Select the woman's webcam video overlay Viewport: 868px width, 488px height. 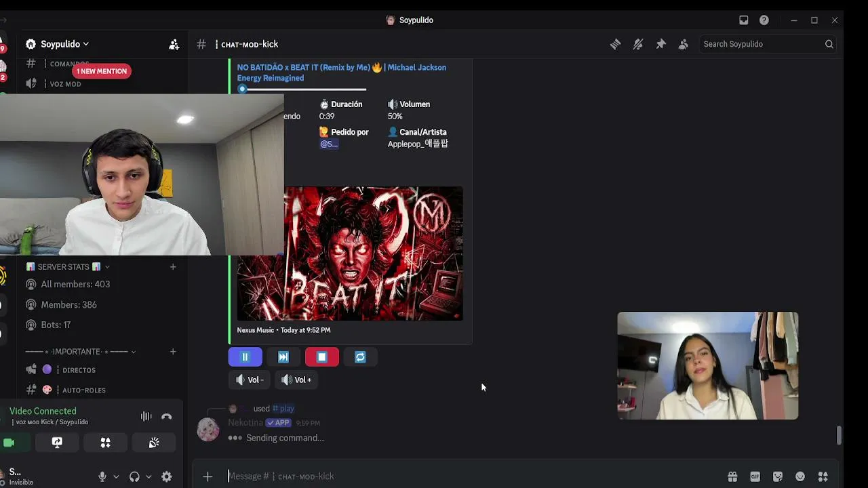[x=708, y=366]
